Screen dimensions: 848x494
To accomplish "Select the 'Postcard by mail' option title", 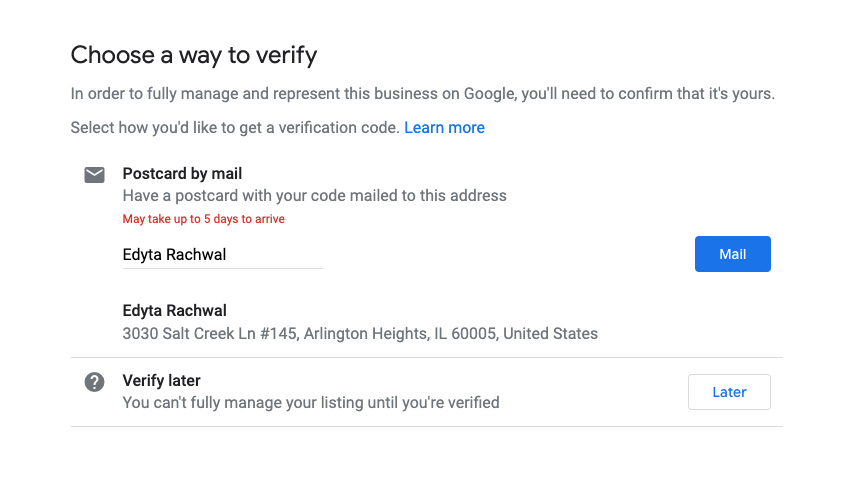I will [182, 174].
